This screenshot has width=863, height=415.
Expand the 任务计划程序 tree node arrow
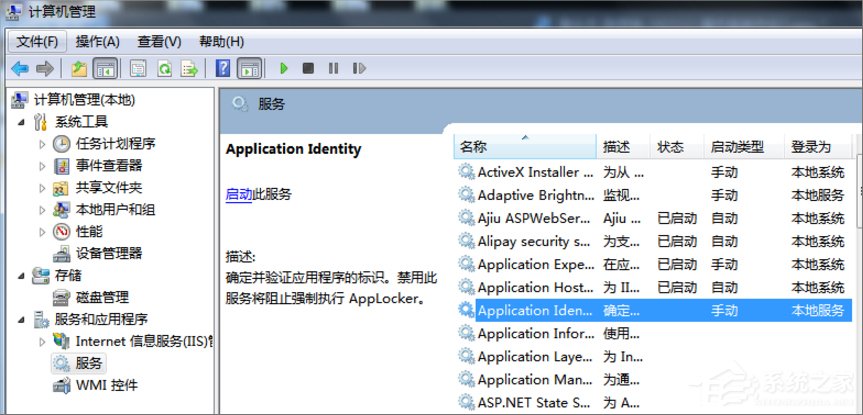42,144
